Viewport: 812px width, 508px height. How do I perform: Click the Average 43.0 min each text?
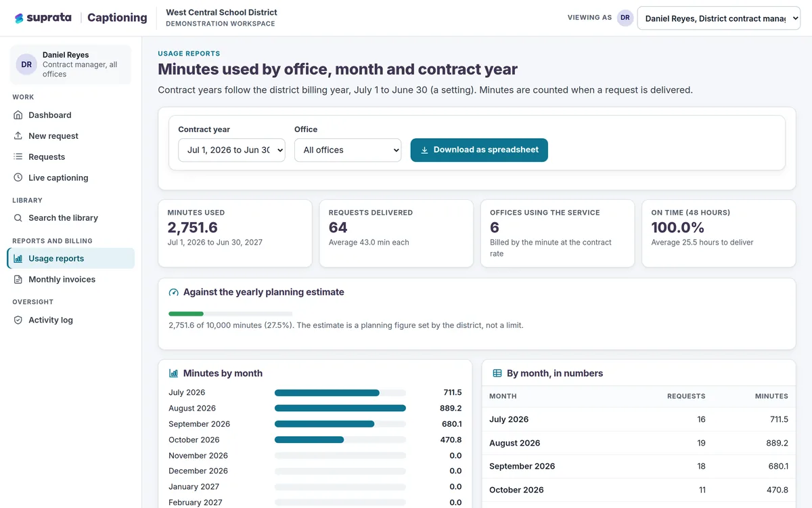tap(369, 242)
